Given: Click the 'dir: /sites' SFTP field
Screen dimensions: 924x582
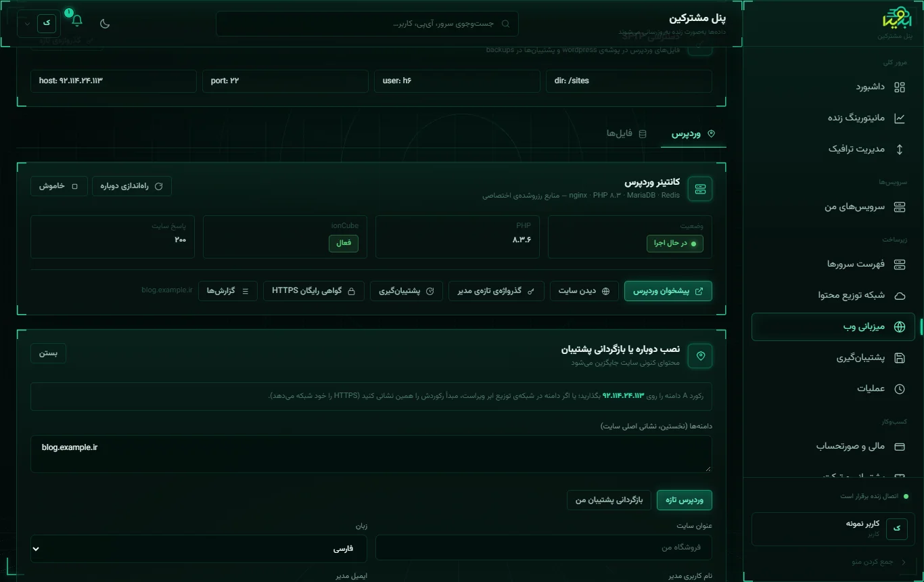Looking at the screenshot, I should coord(629,81).
